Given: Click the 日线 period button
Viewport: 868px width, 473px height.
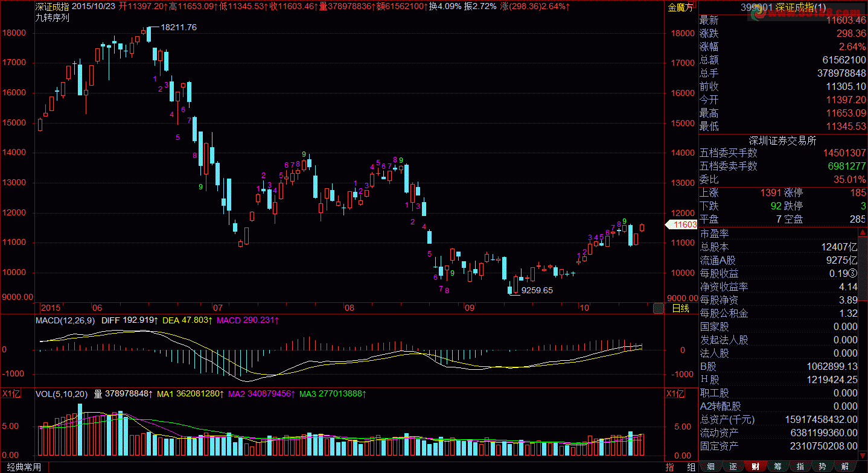Looking at the screenshot, I should (x=680, y=308).
